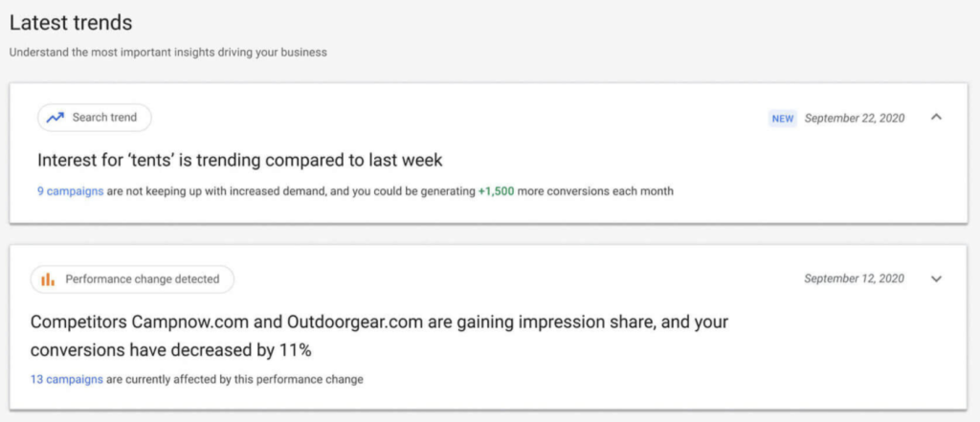Click the green +1,500 conversions figure

(497, 191)
